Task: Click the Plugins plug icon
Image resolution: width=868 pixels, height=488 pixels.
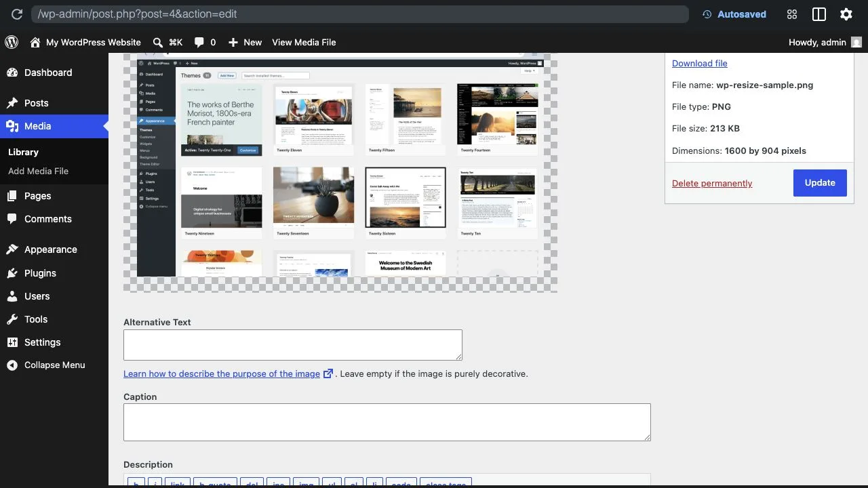Action: click(12, 273)
